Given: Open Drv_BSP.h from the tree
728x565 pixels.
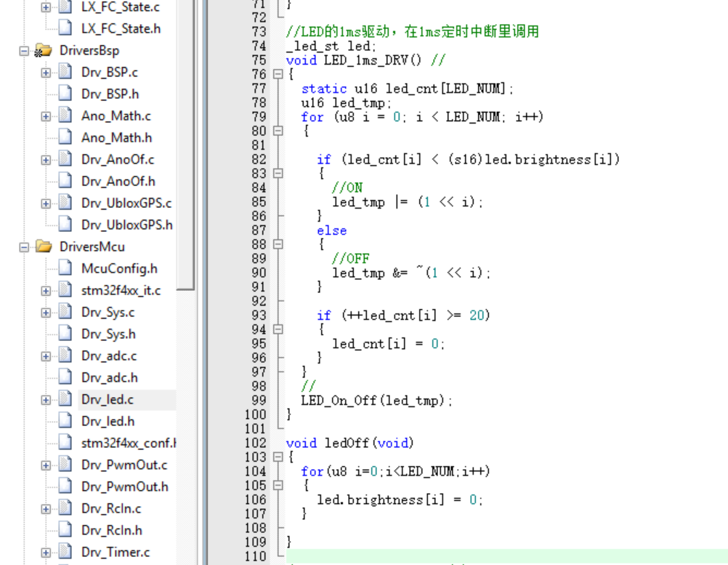Looking at the screenshot, I should pos(110,95).
